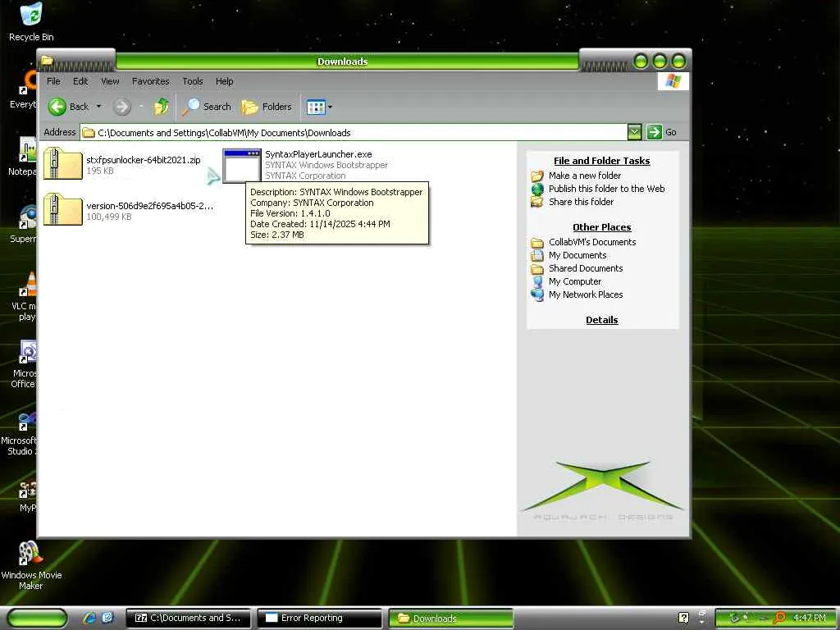Click the Start button on taskbar
Viewport: 840px width, 630px height.
coord(37,619)
